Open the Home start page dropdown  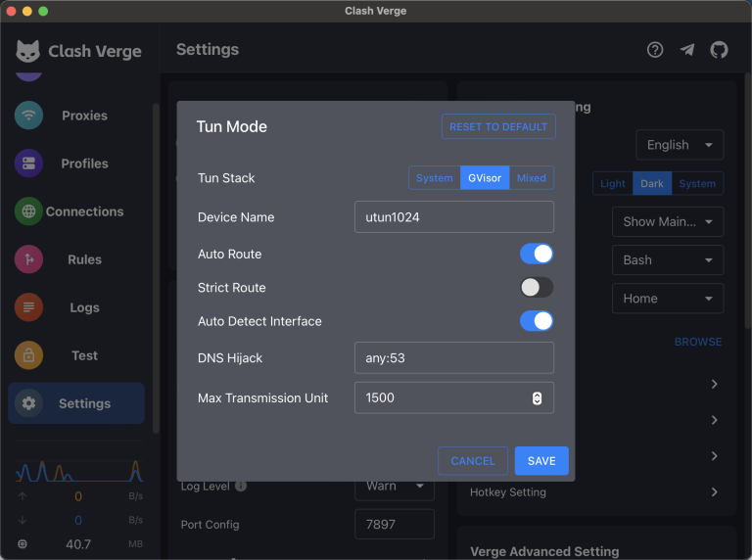[668, 299]
